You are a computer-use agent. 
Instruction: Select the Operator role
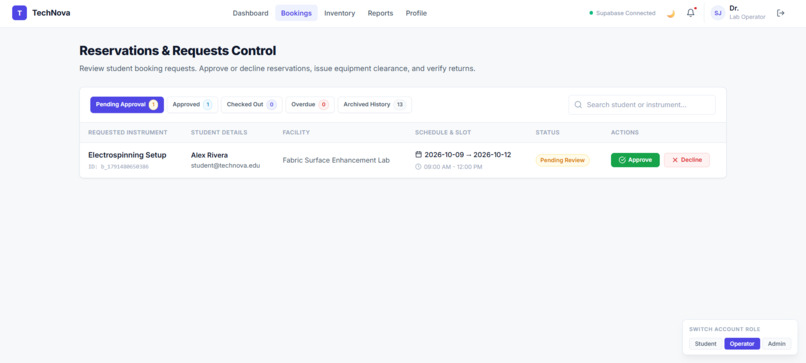click(x=742, y=343)
